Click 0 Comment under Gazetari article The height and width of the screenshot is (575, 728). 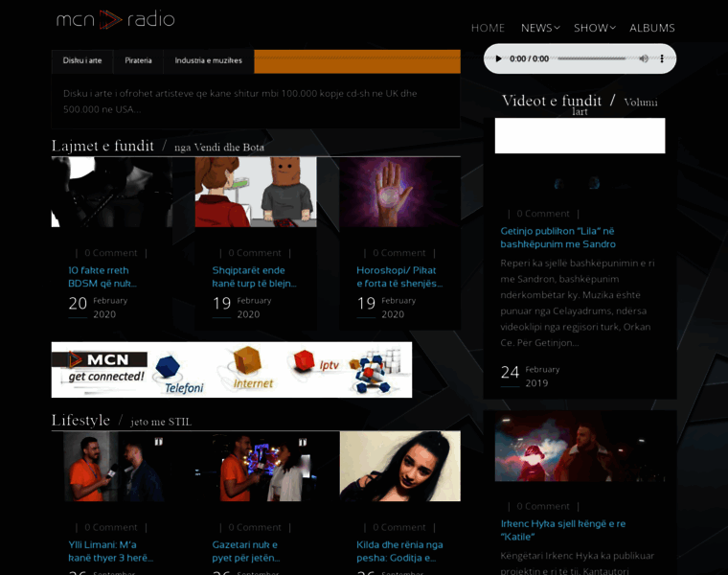pyautogui.click(x=255, y=528)
